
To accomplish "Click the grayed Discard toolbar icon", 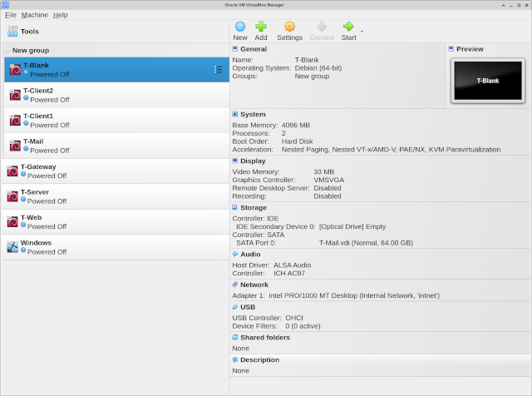I will pyautogui.click(x=322, y=27).
